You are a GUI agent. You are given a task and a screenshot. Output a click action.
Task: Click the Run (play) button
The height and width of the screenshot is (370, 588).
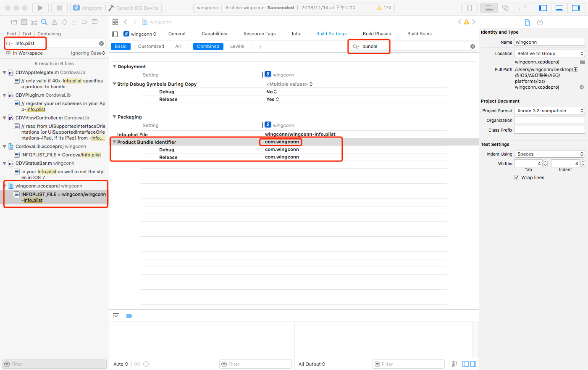tap(40, 8)
